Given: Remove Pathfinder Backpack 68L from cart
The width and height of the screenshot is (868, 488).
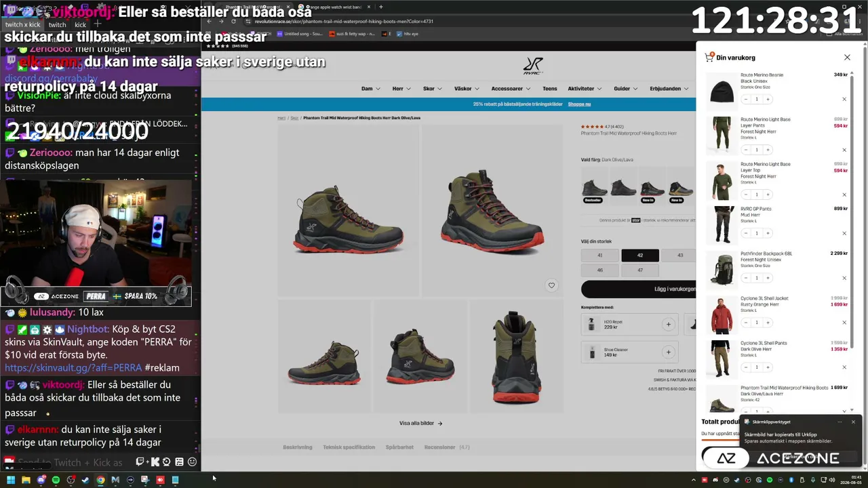Looking at the screenshot, I should [x=844, y=278].
